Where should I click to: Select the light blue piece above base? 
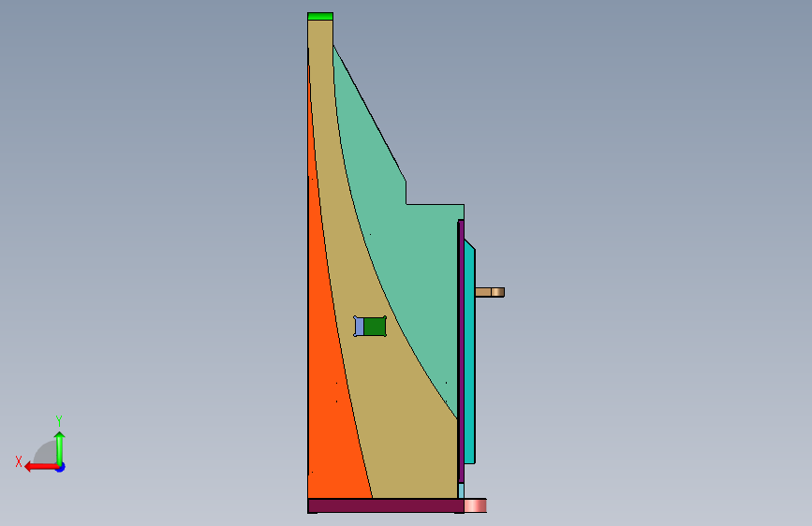click(461, 490)
